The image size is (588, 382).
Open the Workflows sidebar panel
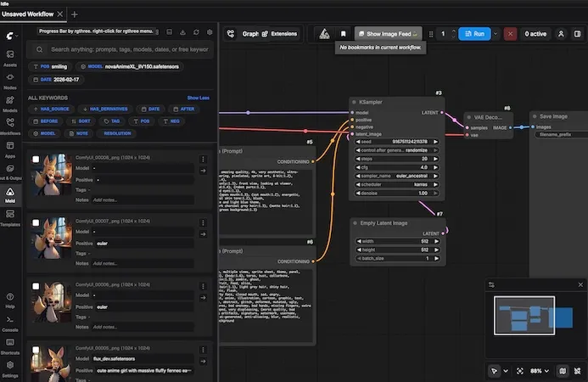pos(10,127)
